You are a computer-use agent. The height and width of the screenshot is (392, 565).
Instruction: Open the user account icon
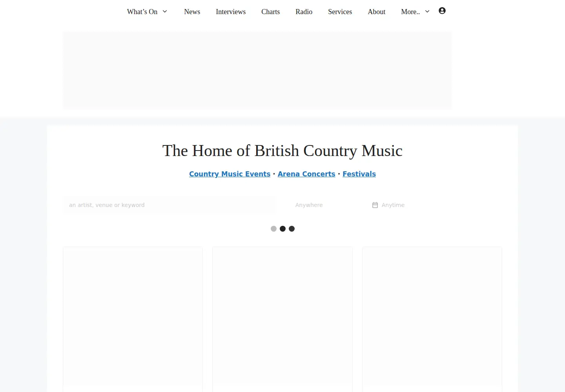click(x=442, y=11)
